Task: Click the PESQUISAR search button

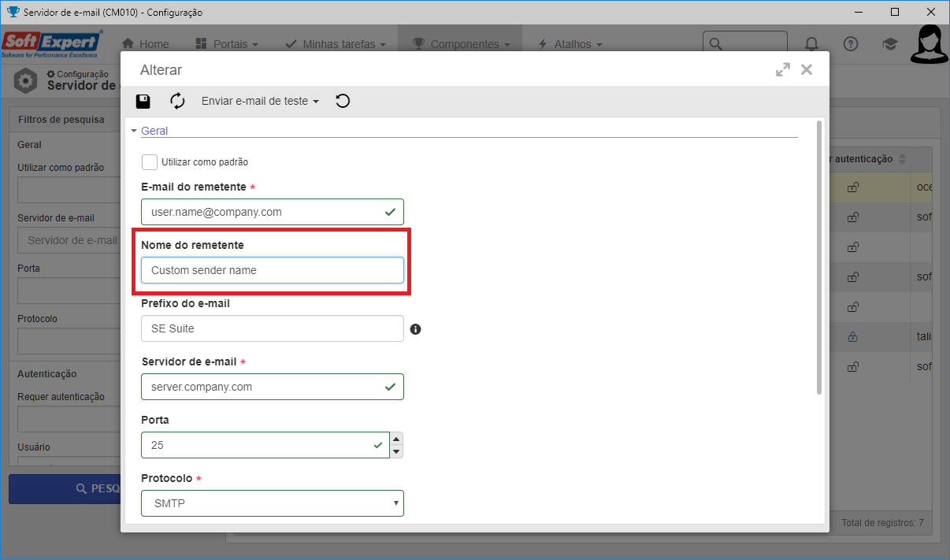Action: click(65, 489)
